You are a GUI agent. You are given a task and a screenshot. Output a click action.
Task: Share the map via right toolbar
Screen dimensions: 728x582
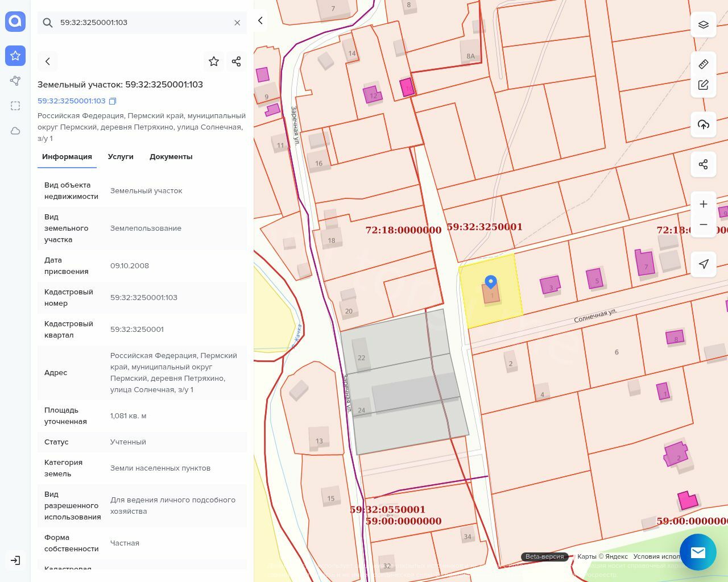coord(704,164)
